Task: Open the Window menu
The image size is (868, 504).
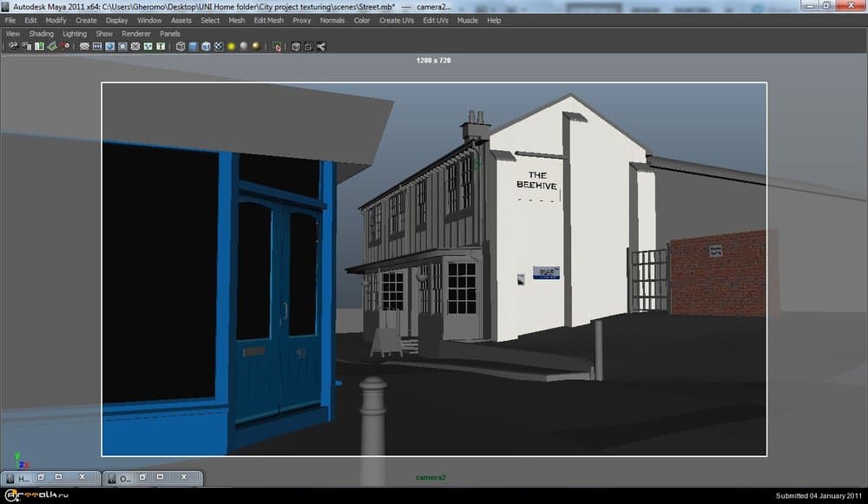Action: coord(149,21)
